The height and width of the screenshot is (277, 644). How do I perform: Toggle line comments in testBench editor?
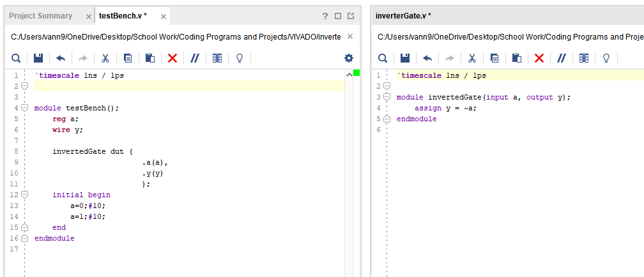click(195, 59)
